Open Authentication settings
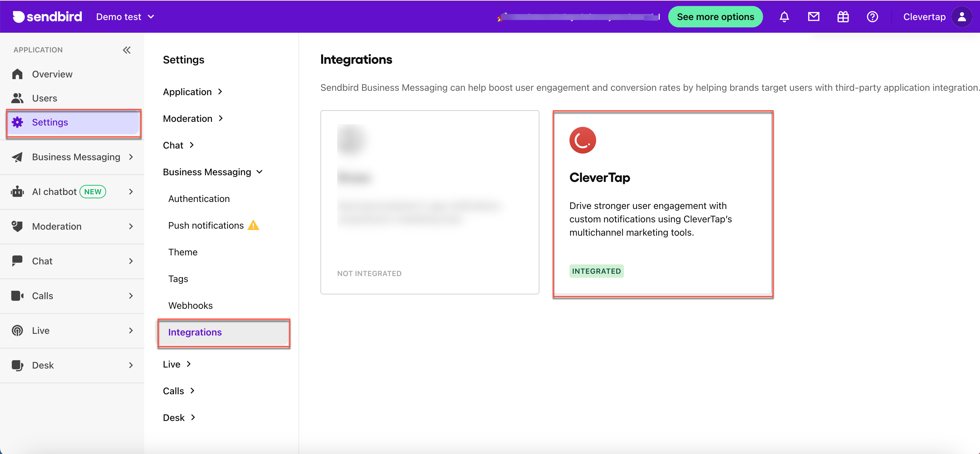Viewport: 980px width, 454px height. tap(199, 198)
